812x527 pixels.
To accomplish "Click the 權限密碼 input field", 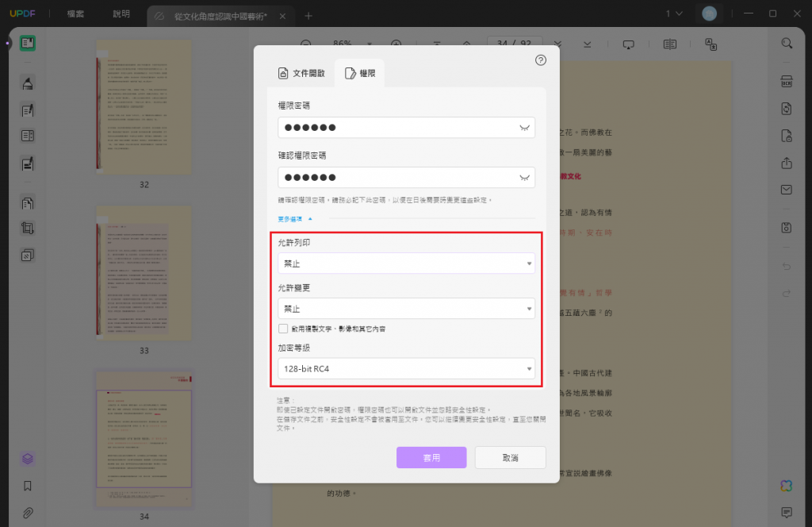I will click(407, 128).
